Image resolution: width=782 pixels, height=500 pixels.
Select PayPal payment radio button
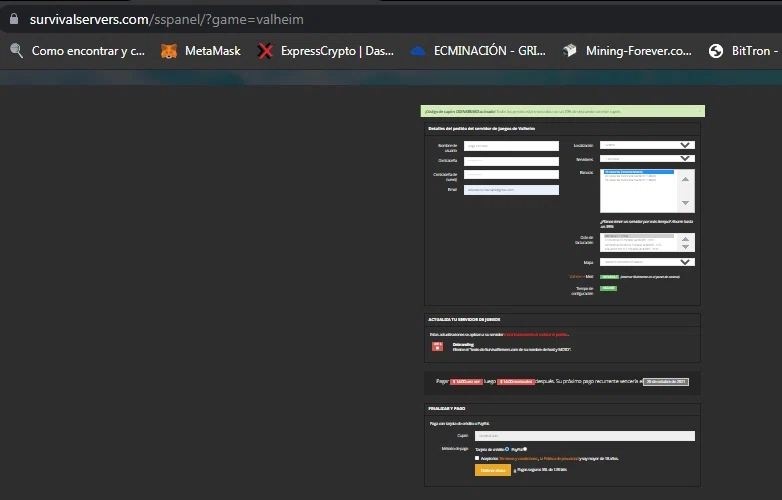click(525, 449)
